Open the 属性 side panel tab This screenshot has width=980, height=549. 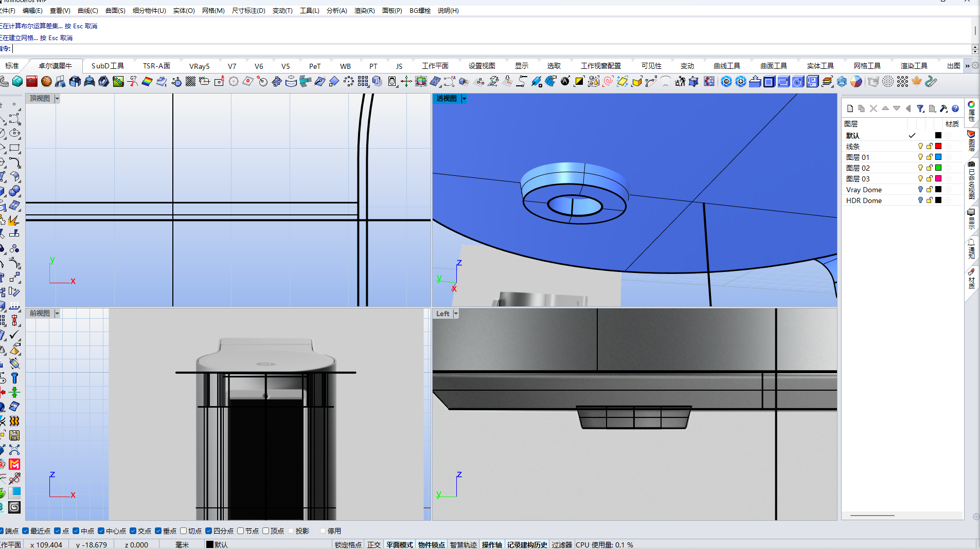[x=971, y=111]
